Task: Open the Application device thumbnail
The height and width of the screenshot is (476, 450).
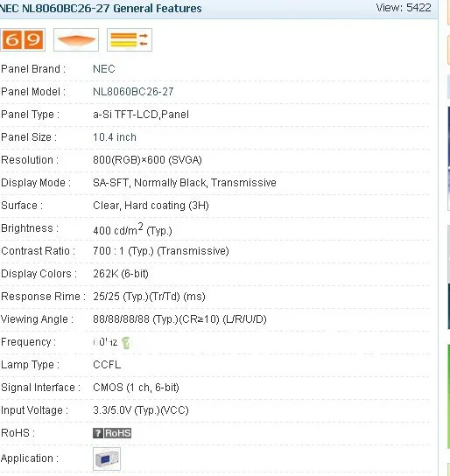Action: tap(107, 458)
